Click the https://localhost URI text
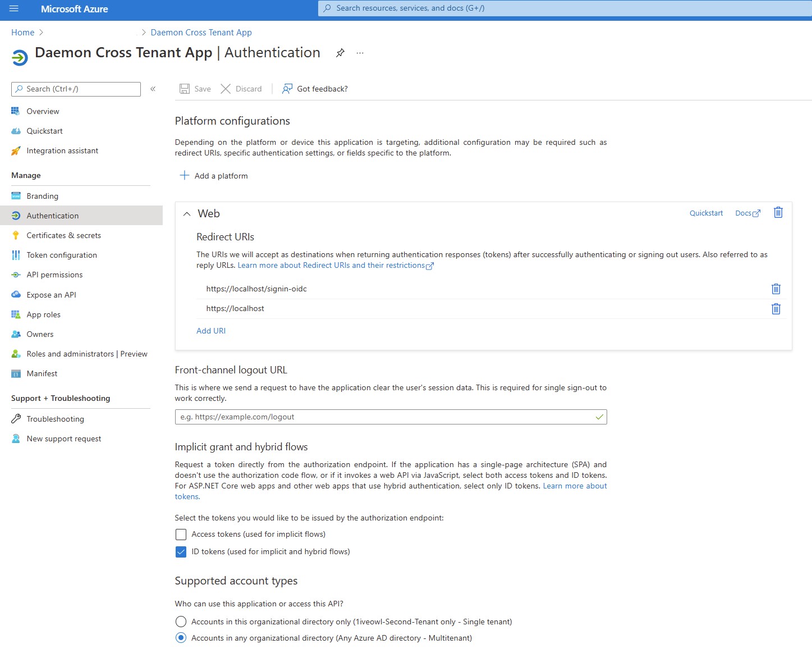Image resolution: width=812 pixels, height=653 pixels. coord(235,308)
